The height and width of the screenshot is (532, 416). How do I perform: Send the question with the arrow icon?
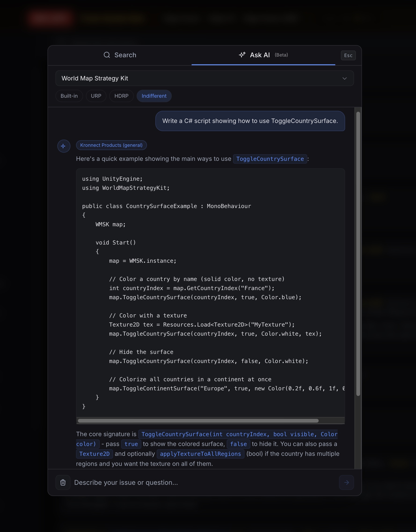(347, 482)
